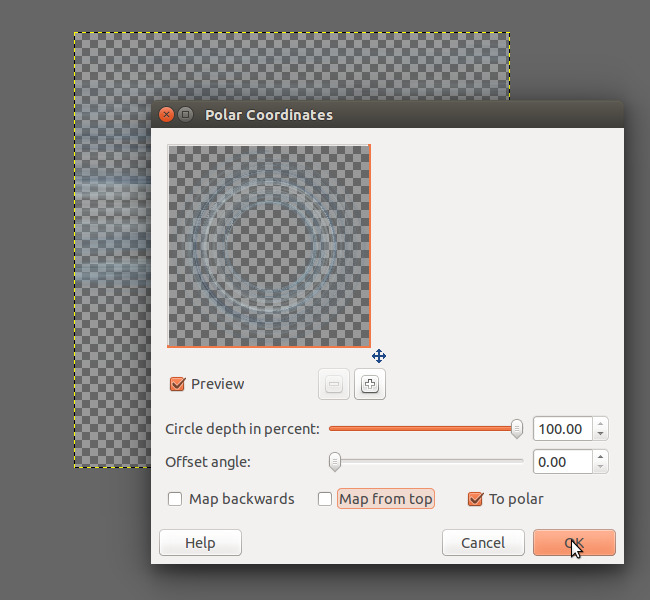Cancel the Polar Coordinates filter
Image resolution: width=650 pixels, height=600 pixels.
[x=483, y=543]
